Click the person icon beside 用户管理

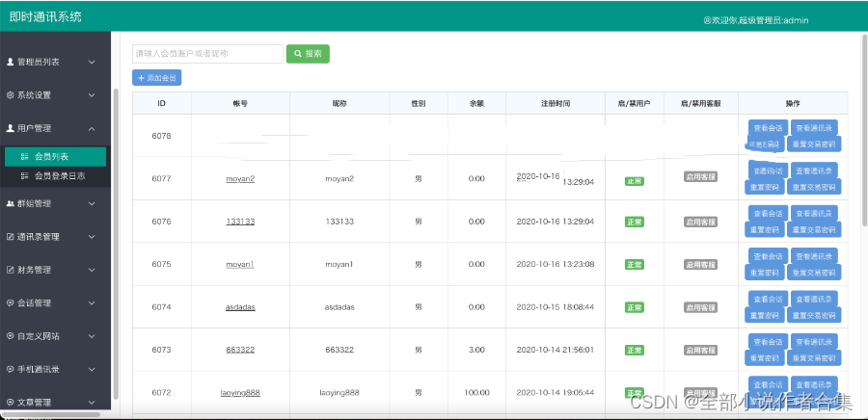point(10,128)
